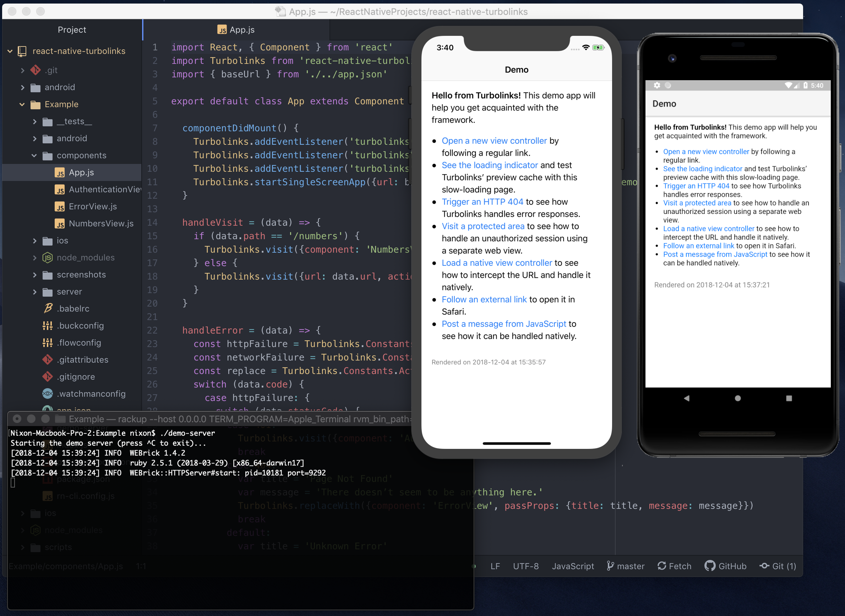Click the GitHub icon in status bar

coord(710,566)
